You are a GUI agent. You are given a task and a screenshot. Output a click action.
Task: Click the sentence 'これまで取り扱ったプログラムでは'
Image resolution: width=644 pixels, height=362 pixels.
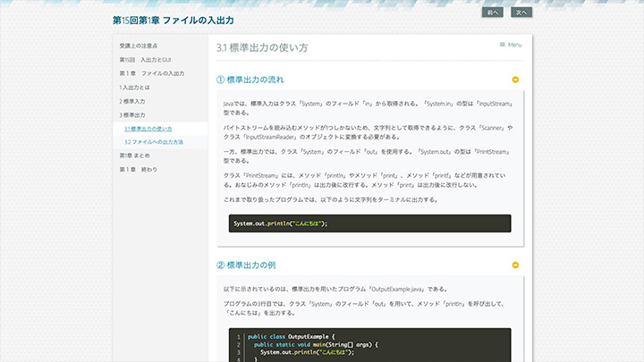click(x=331, y=200)
